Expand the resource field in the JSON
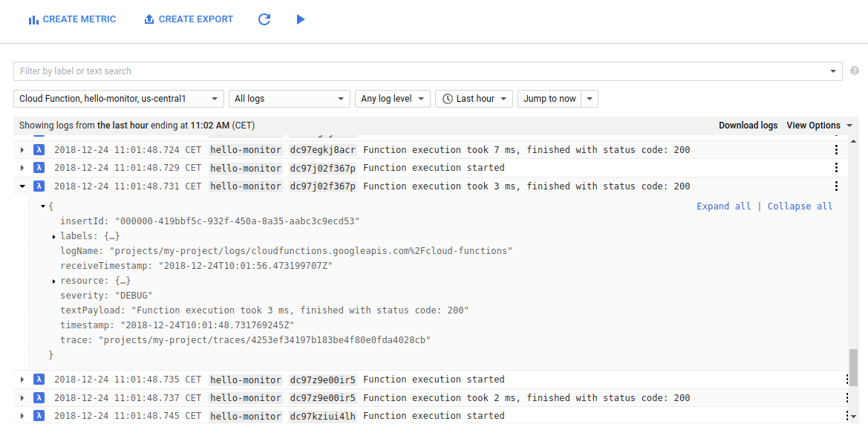The width and height of the screenshot is (868, 433). pyautogui.click(x=52, y=280)
